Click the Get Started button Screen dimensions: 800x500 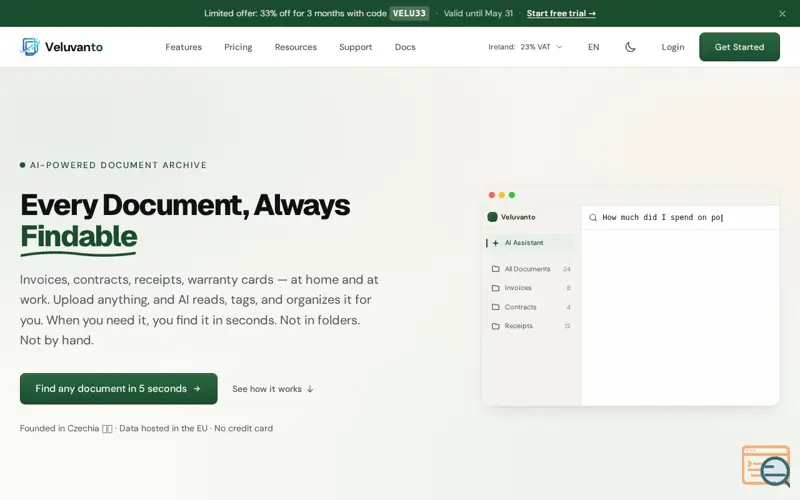click(x=739, y=47)
